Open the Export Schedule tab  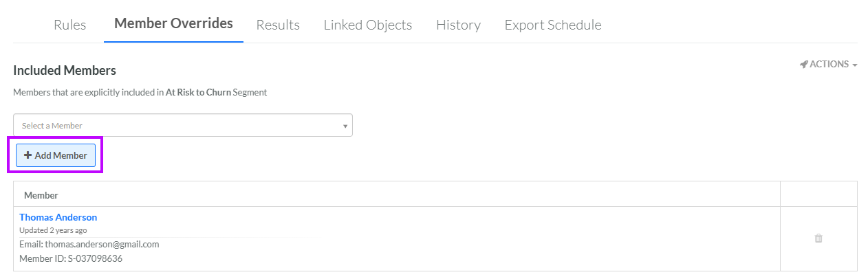(x=552, y=25)
